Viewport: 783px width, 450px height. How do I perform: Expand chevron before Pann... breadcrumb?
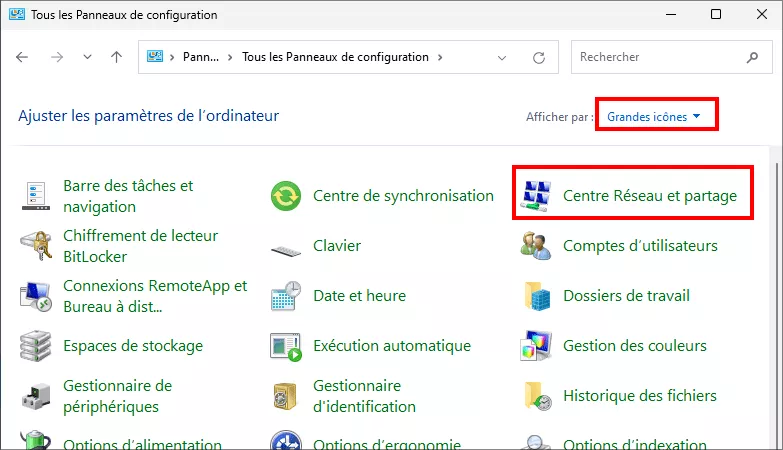pyautogui.click(x=172, y=57)
